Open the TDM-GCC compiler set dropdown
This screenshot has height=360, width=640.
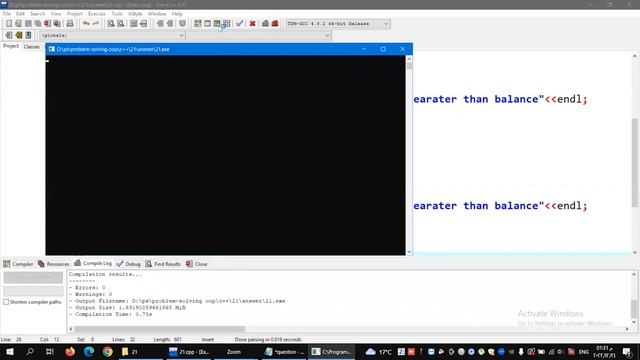click(386, 24)
